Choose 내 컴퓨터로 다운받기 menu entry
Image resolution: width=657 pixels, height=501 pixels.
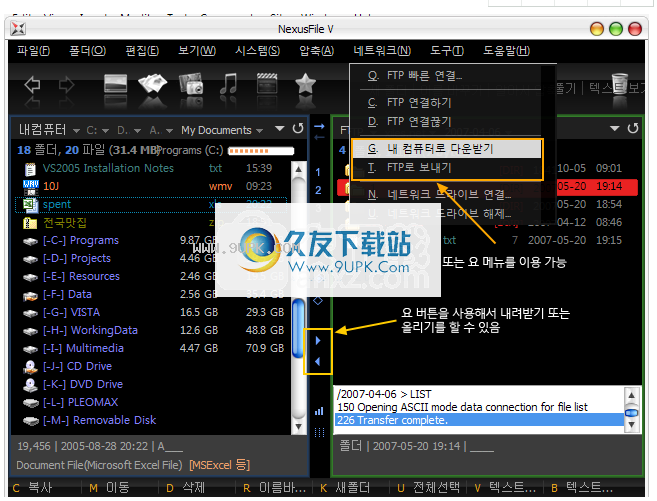447,149
